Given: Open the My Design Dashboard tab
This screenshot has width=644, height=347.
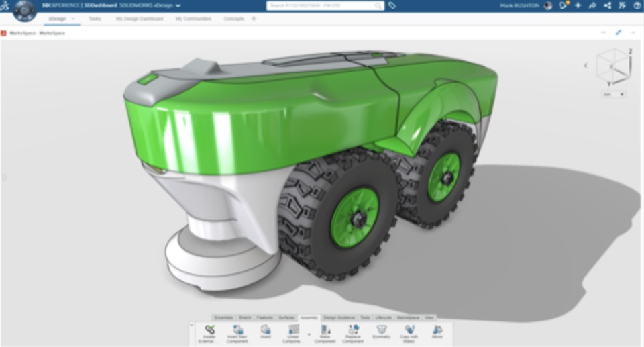Looking at the screenshot, I should (140, 19).
